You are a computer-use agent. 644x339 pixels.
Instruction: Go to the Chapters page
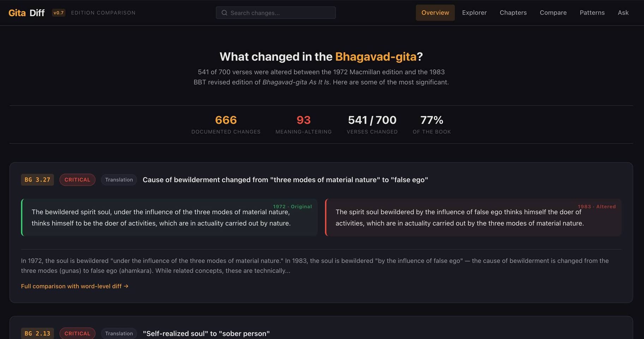tap(513, 13)
